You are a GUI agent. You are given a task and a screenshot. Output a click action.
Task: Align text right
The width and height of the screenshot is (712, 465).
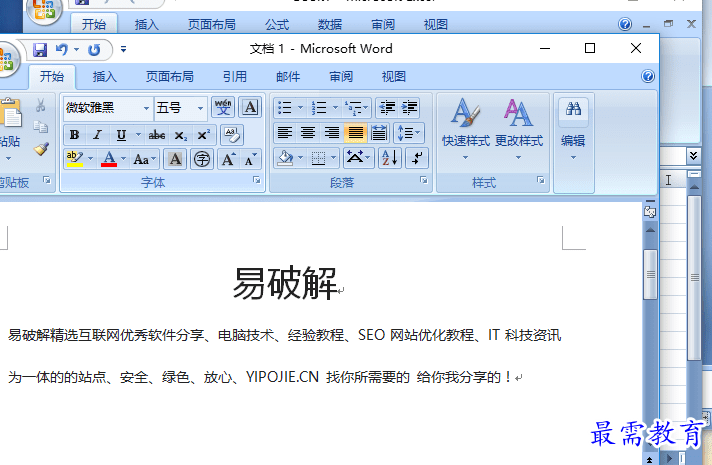(331, 133)
